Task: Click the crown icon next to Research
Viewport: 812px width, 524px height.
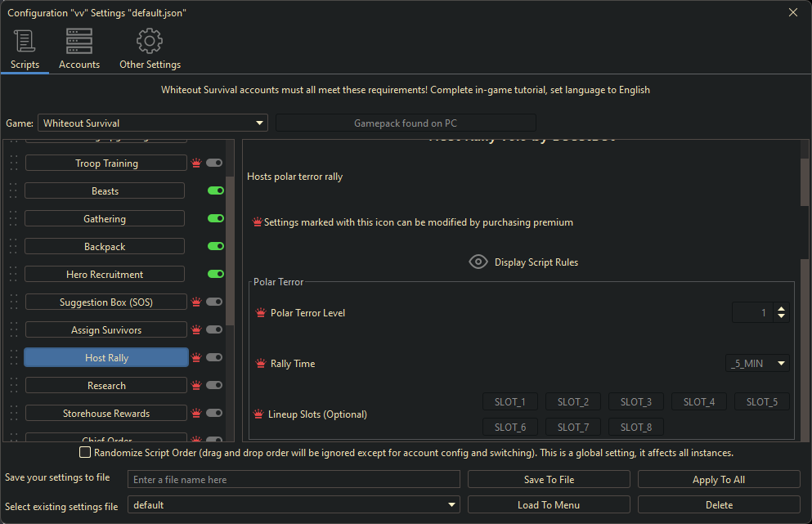Action: [196, 385]
